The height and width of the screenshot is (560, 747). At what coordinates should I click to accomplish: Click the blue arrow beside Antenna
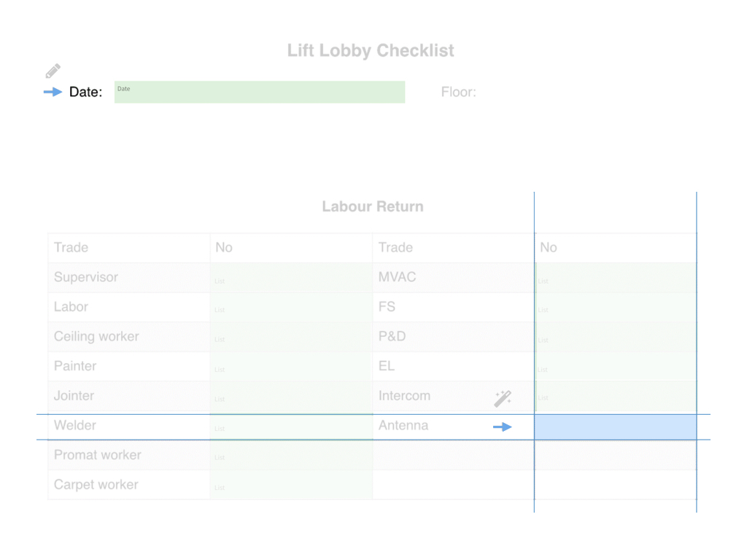503,427
